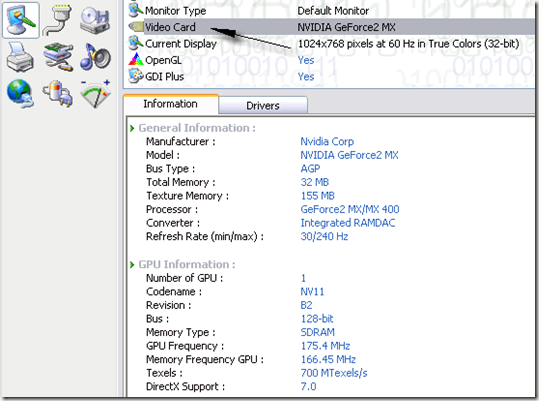Viewport: 539px width, 401px height.
Task: Select the OpenGL row label
Action: 163,60
